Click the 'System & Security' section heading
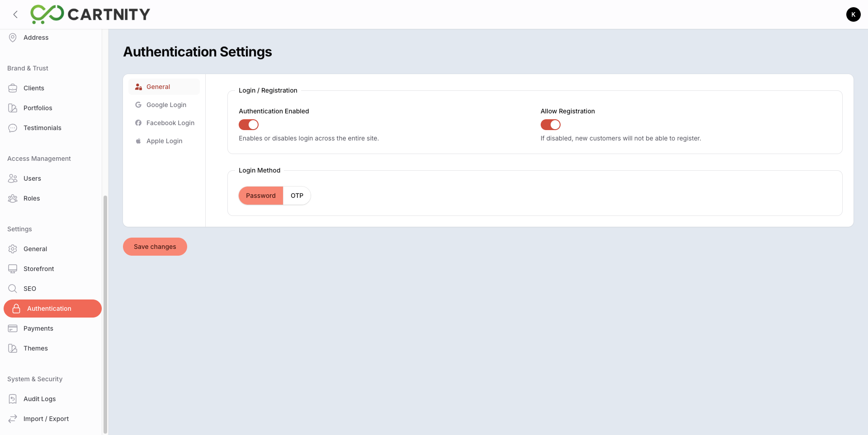The image size is (868, 435). tap(35, 379)
